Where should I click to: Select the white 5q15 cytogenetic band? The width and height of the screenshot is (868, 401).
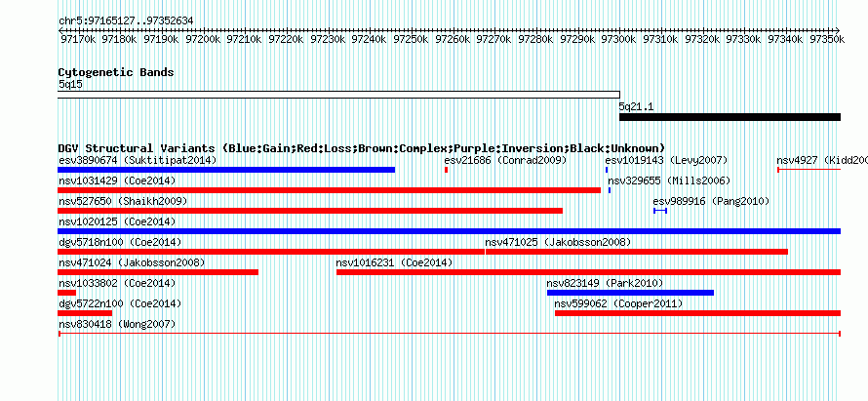[338, 95]
